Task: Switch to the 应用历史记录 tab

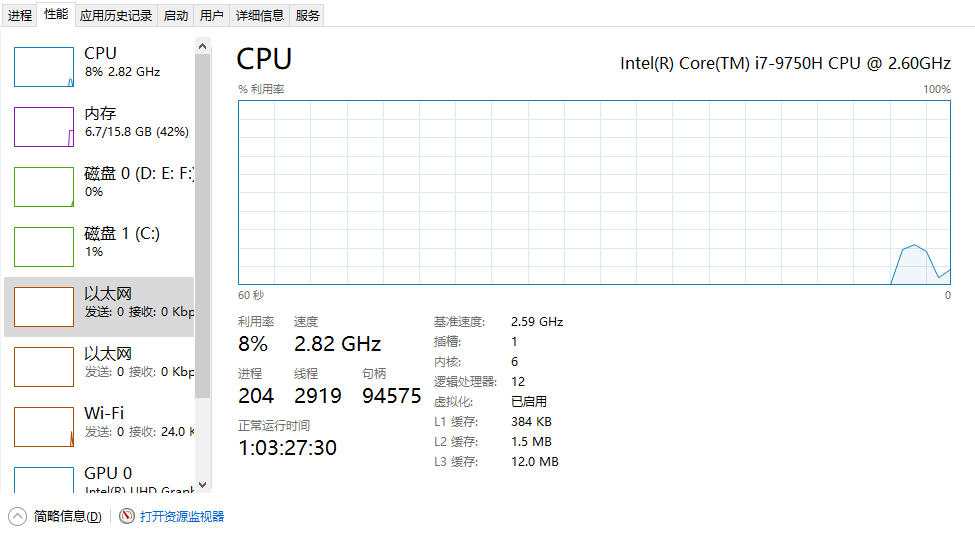Action: click(116, 16)
